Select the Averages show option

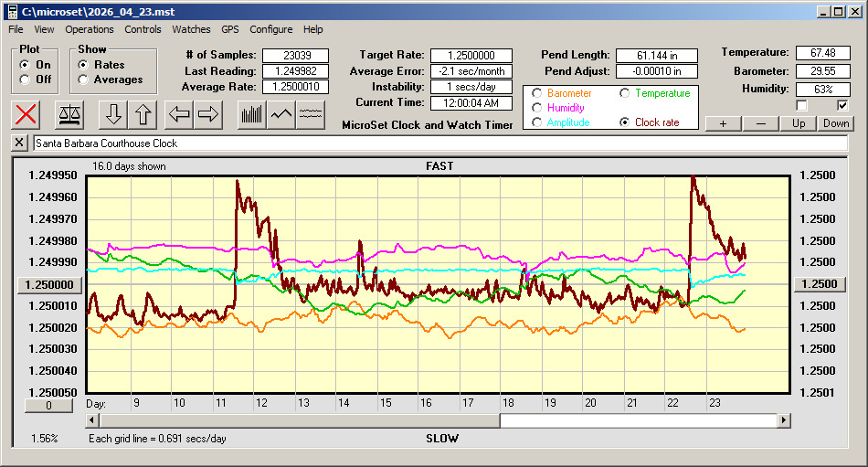84,80
